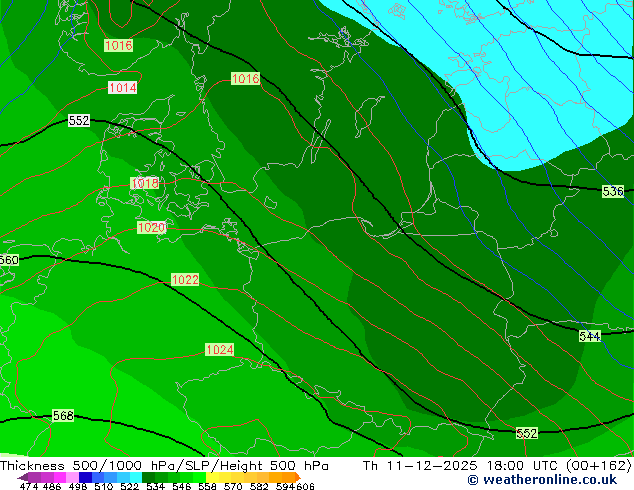Click legend value 558
This screenshot has height=490, width=634.
point(207,486)
